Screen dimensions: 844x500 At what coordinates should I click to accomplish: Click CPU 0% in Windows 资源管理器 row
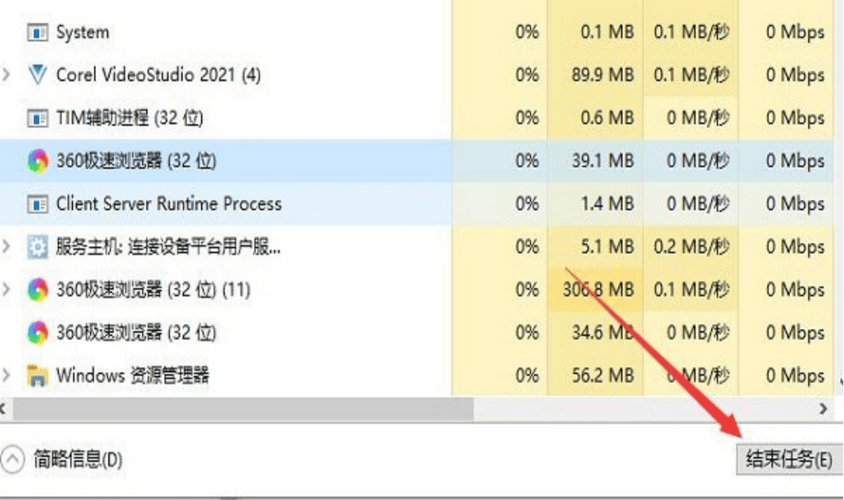tap(527, 375)
